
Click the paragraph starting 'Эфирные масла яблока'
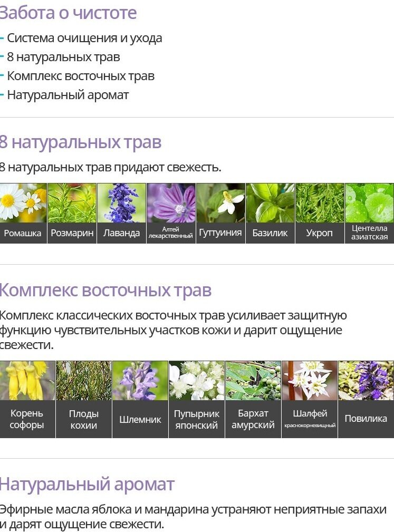193,517
